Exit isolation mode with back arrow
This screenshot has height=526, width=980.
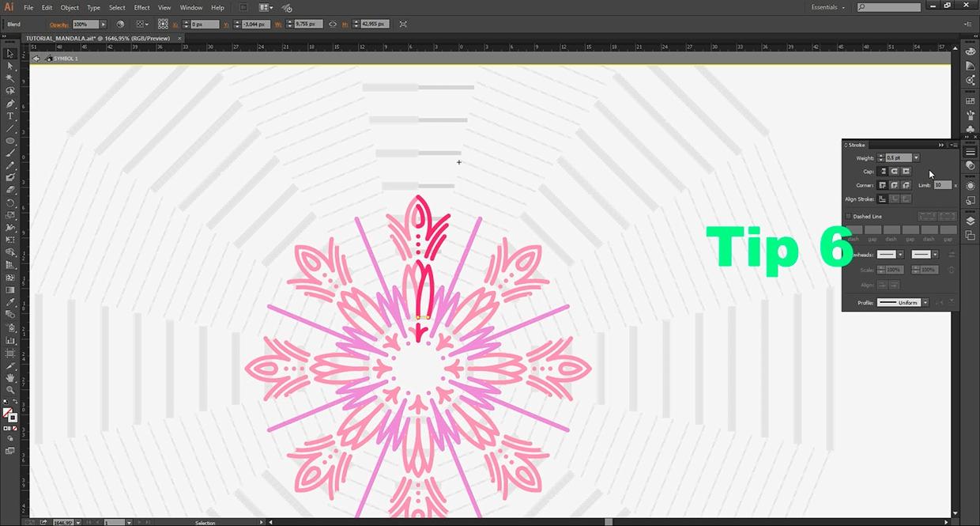[x=36, y=59]
